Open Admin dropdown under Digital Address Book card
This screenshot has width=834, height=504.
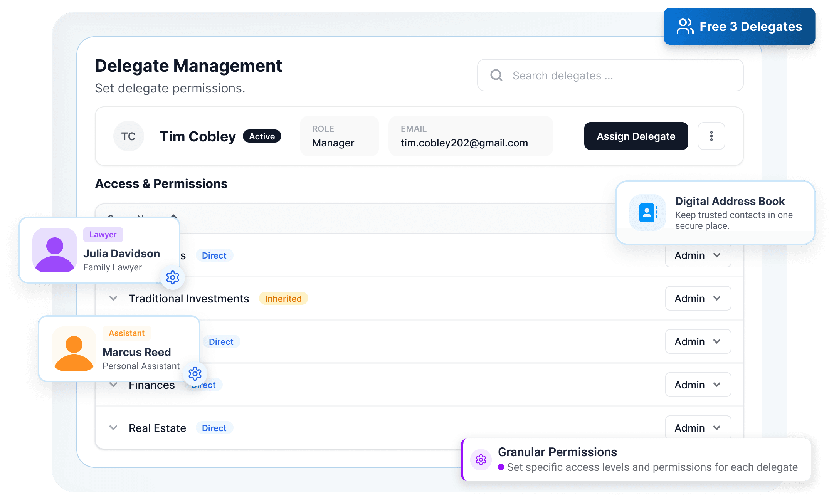coord(698,255)
